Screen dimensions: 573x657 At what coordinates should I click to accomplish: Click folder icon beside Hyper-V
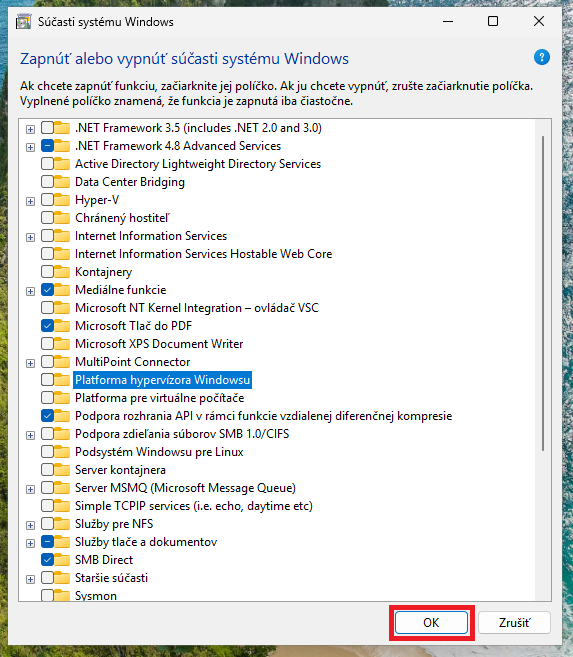62,200
